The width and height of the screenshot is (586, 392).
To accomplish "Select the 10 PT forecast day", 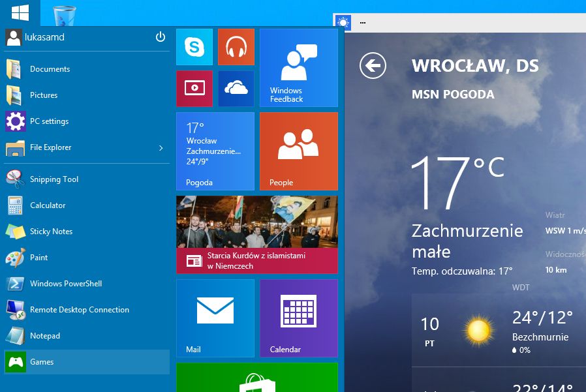I will pos(430,331).
